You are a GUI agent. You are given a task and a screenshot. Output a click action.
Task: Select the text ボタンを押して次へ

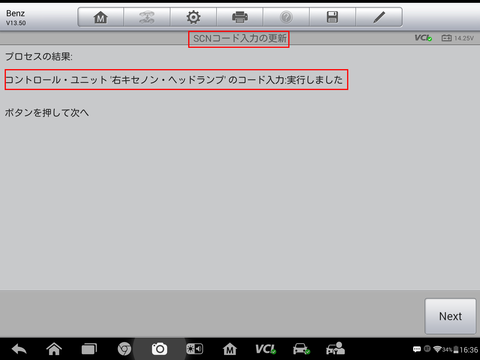(47, 113)
